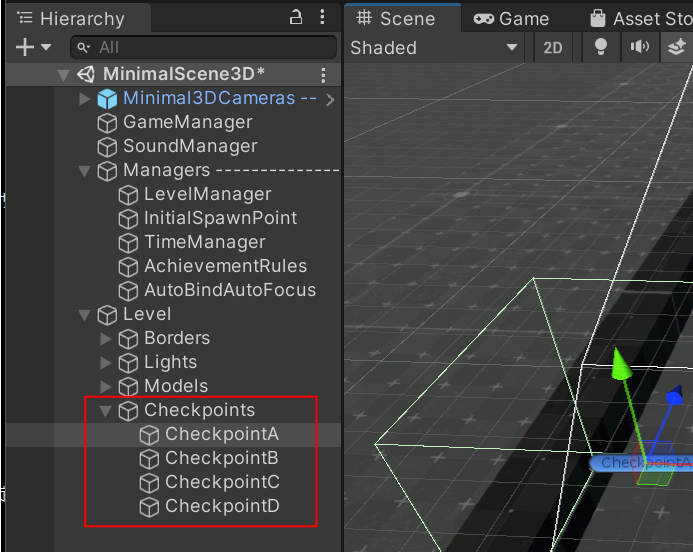Open the Asset Store tab

point(641,19)
